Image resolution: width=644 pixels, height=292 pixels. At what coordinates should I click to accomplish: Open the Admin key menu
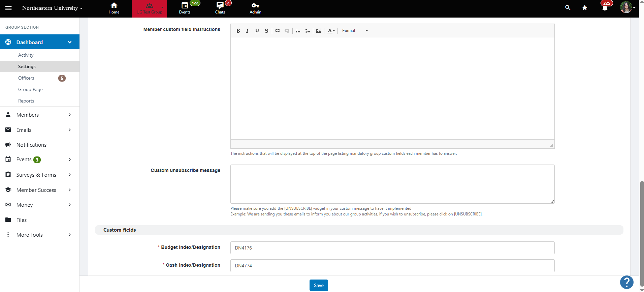[255, 8]
